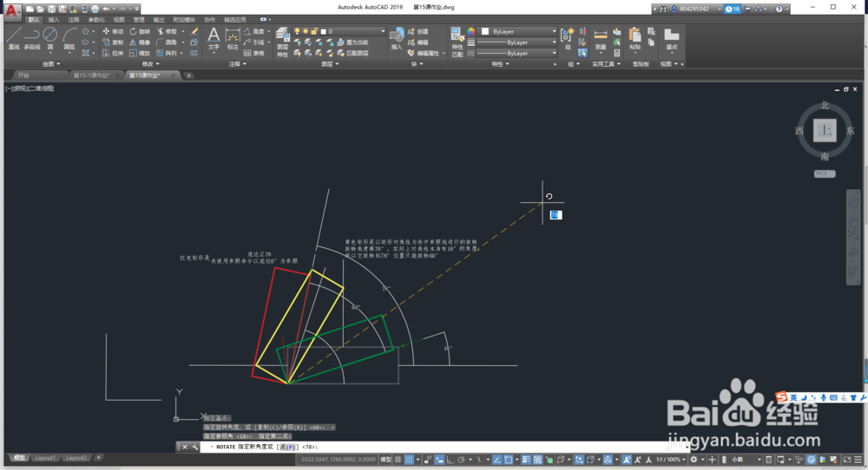Screen dimensions: 868x470
Task: Click the Table (表格) annotation tool
Action: pyautogui.click(x=253, y=53)
